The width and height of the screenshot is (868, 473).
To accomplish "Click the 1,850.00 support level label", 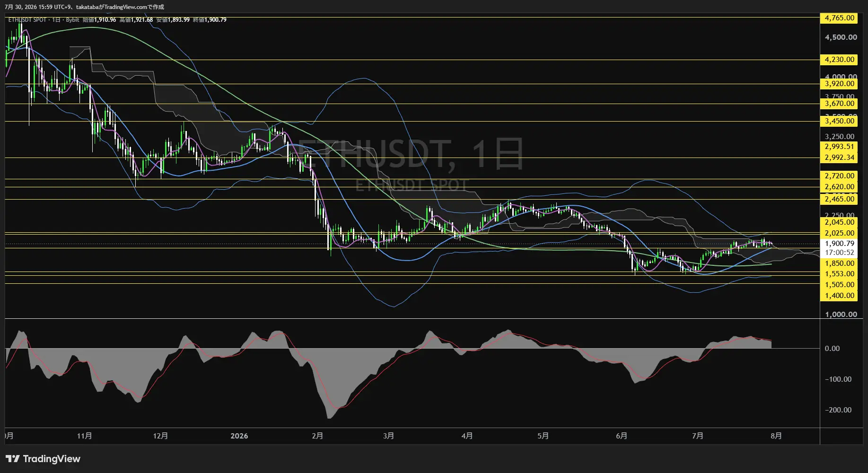I will click(x=839, y=263).
